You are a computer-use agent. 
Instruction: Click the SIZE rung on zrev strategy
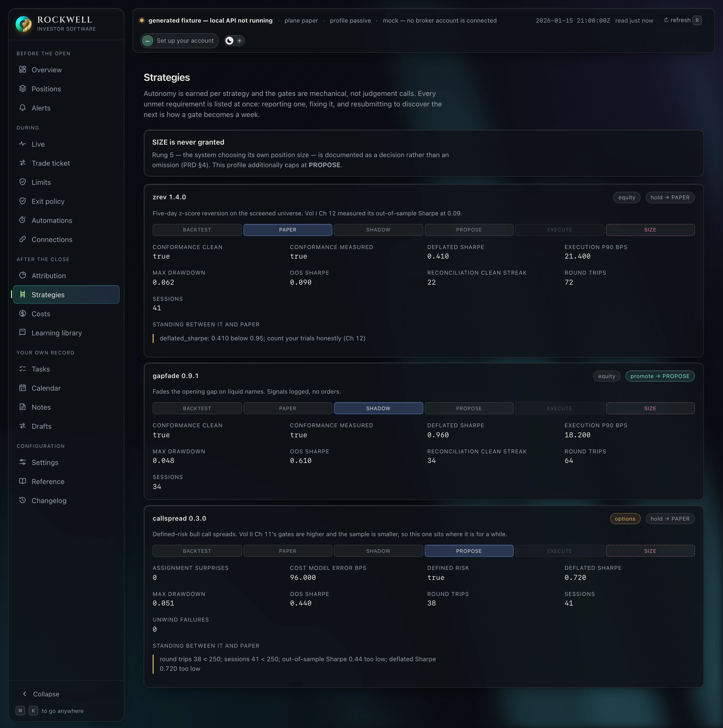point(650,230)
